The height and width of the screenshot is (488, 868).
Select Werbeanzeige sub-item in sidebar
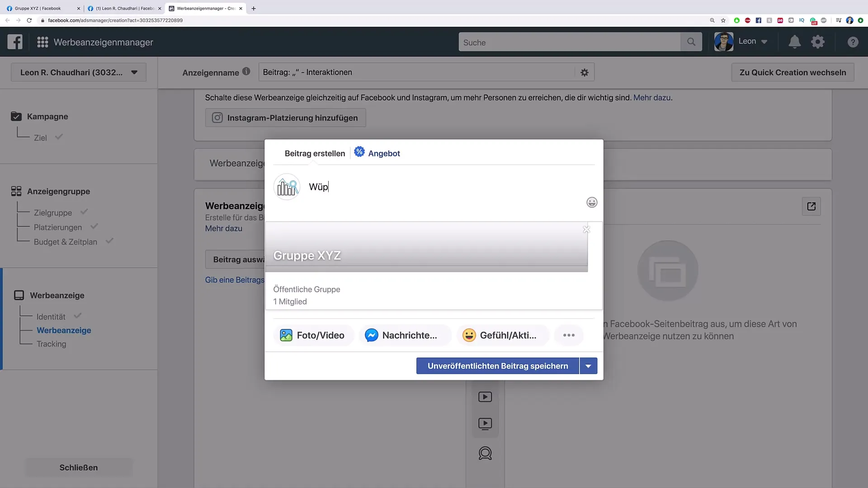tap(64, 330)
